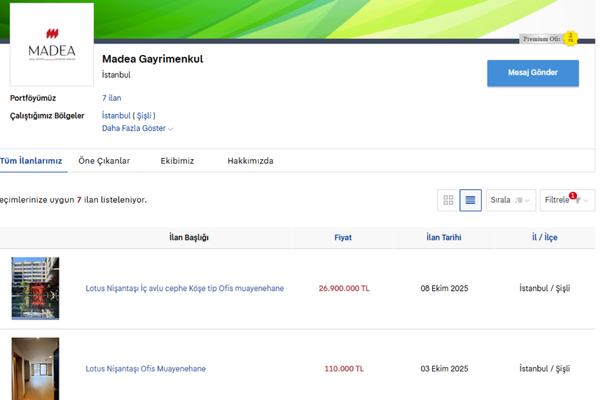Sort by İlan Tarihi column header
The image size is (600, 400).
pyautogui.click(x=444, y=238)
